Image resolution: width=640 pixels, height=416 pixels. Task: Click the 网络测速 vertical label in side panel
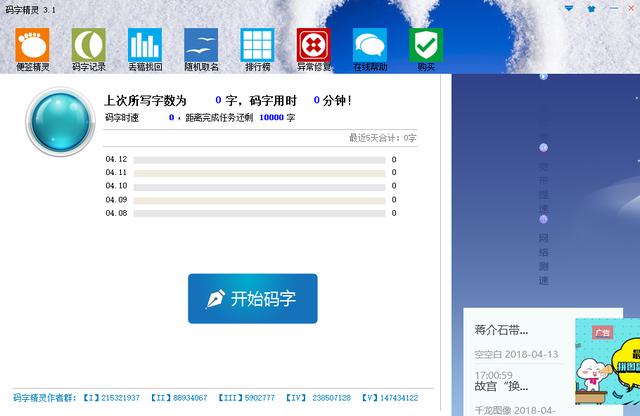[x=543, y=259]
